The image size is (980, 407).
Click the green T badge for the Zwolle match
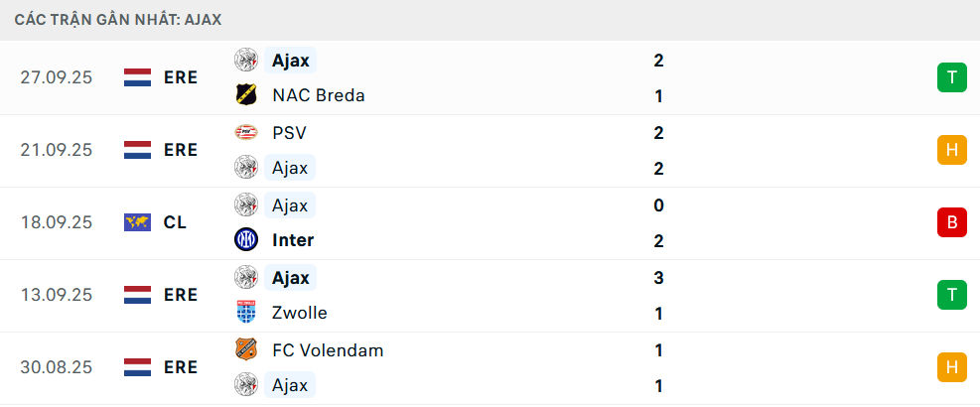point(951,295)
